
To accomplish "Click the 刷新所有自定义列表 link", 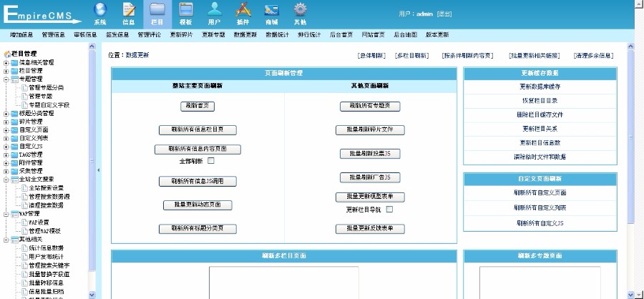I will point(540,208).
